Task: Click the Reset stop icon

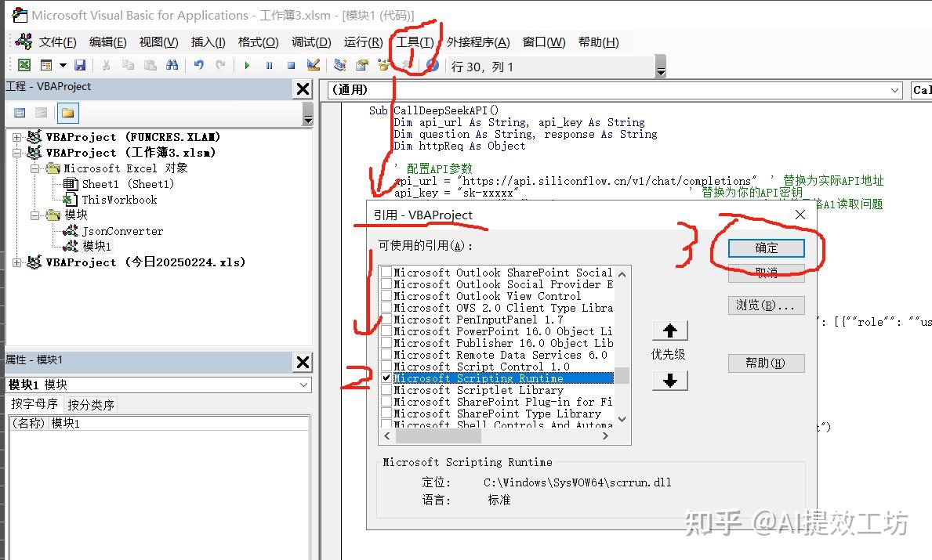Action: pyautogui.click(x=292, y=65)
